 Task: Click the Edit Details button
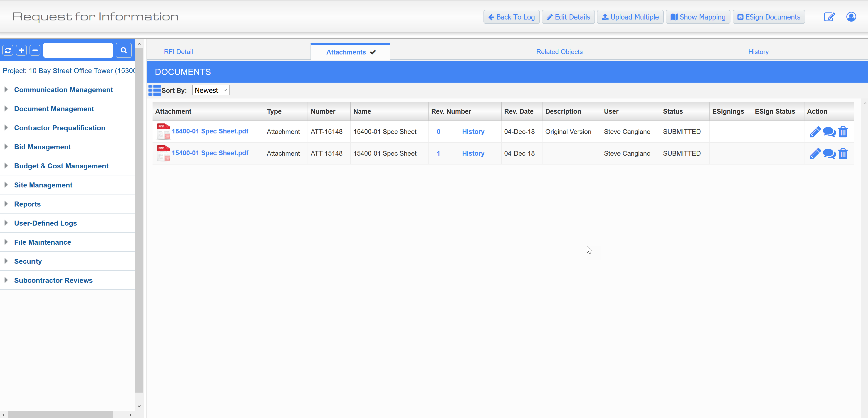[568, 17]
